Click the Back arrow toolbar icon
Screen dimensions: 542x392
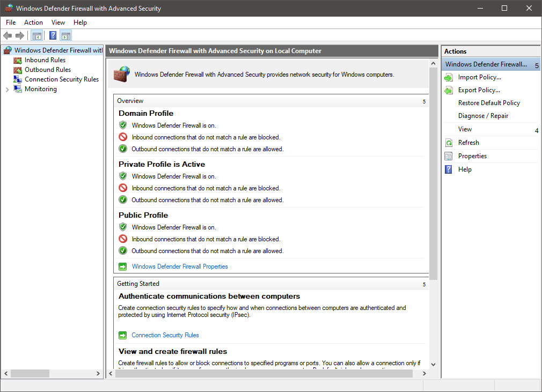pyautogui.click(x=8, y=35)
